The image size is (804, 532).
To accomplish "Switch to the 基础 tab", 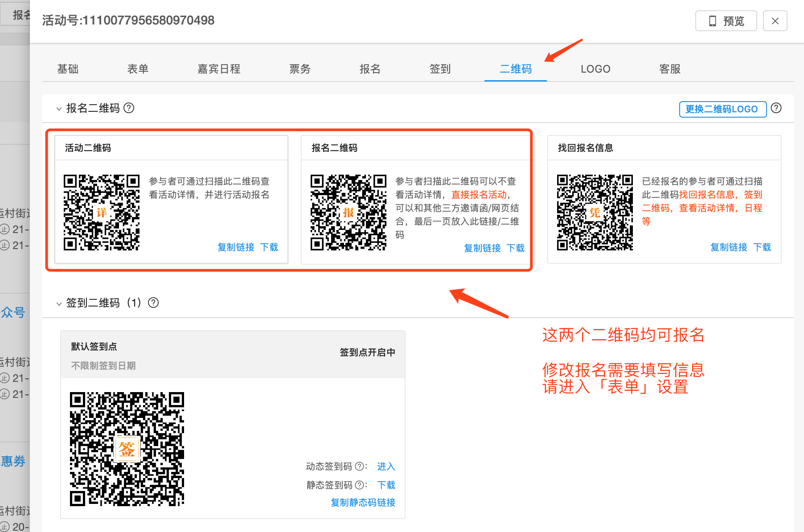I will pyautogui.click(x=68, y=69).
